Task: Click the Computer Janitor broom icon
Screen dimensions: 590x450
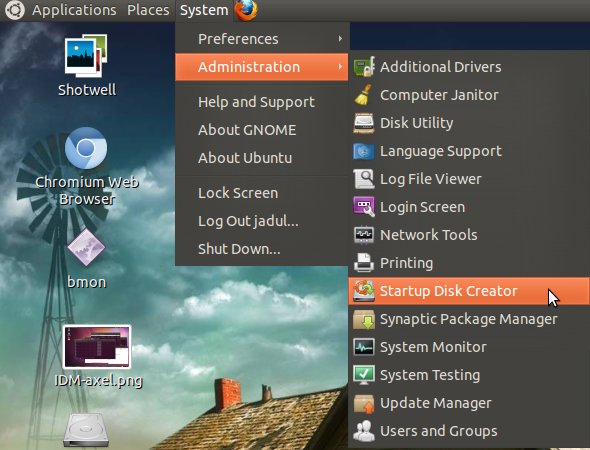Action: pyautogui.click(x=363, y=95)
